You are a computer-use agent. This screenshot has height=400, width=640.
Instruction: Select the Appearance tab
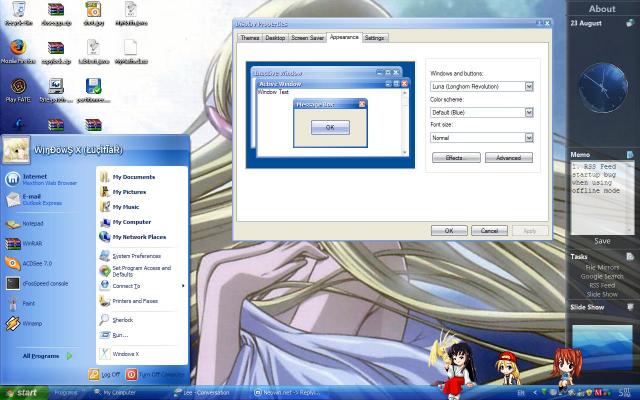pyautogui.click(x=344, y=37)
